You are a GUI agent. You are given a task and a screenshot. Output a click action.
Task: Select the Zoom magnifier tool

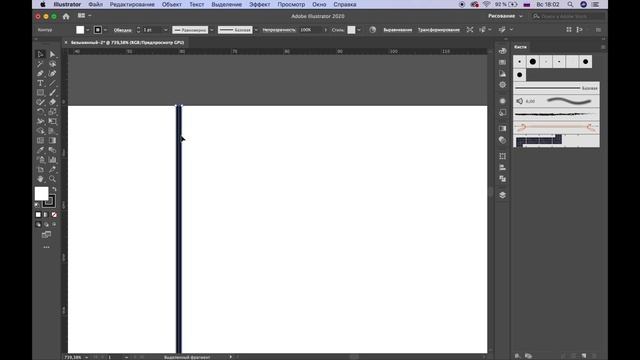click(x=52, y=179)
